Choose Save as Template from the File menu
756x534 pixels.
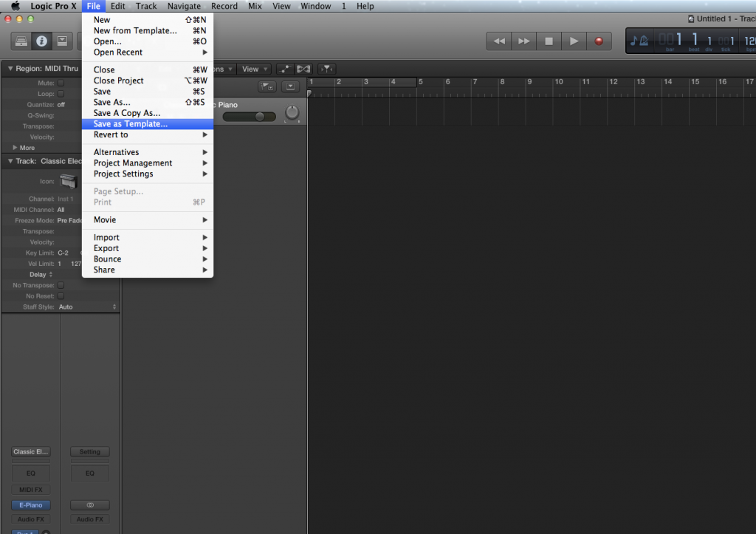pos(148,124)
